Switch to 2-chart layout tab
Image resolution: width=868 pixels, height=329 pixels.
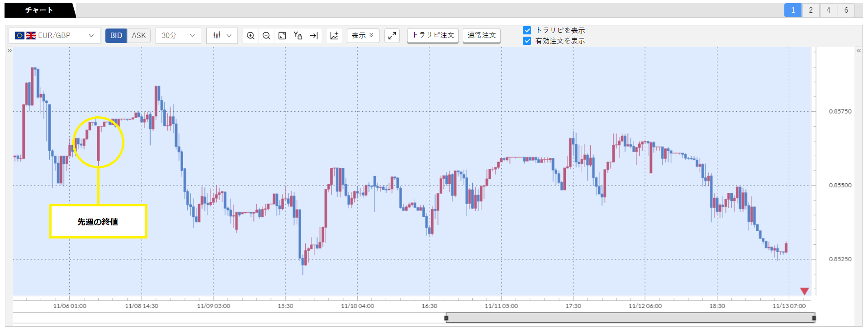click(x=811, y=10)
